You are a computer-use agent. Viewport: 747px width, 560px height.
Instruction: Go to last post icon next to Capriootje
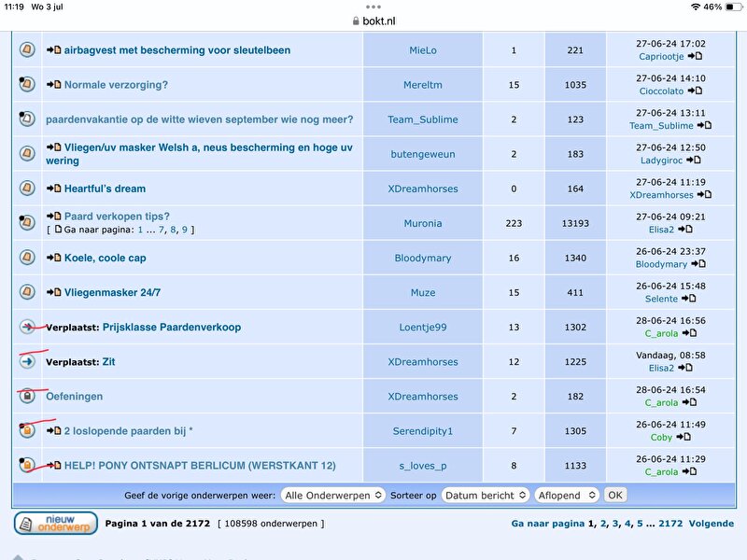[x=695, y=56]
